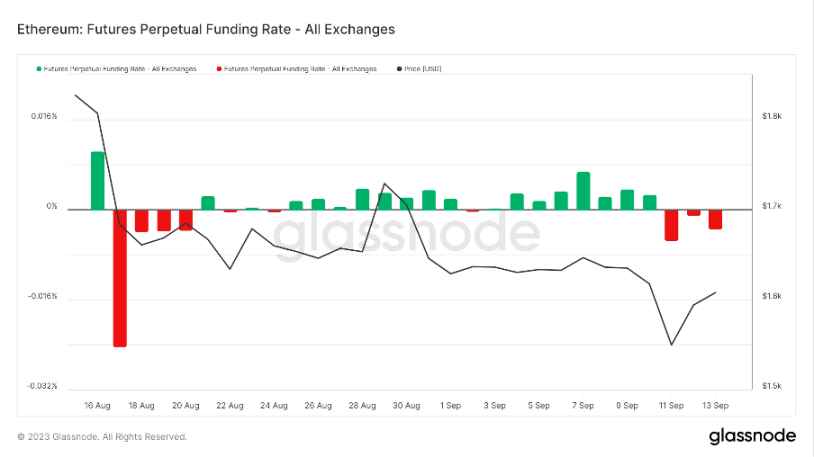Toggle the Price [USD] legend series label

(x=423, y=69)
